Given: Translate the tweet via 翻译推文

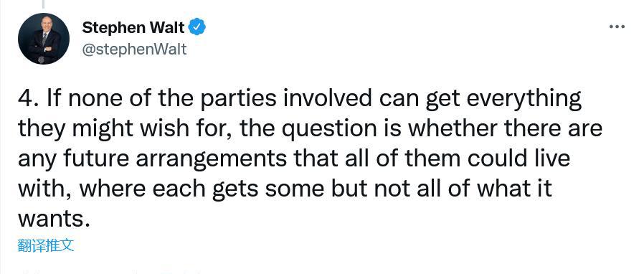Looking at the screenshot, I should [x=46, y=245].
